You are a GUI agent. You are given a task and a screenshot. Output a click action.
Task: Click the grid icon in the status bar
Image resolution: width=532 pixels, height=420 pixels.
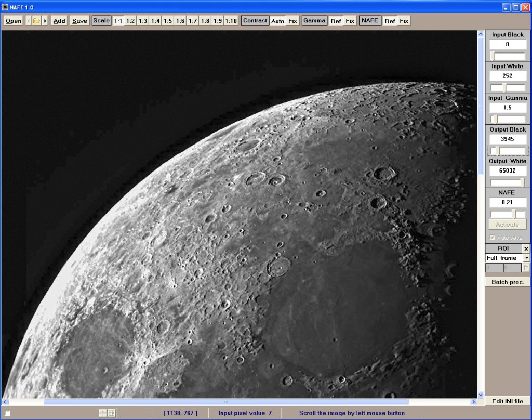(112, 413)
